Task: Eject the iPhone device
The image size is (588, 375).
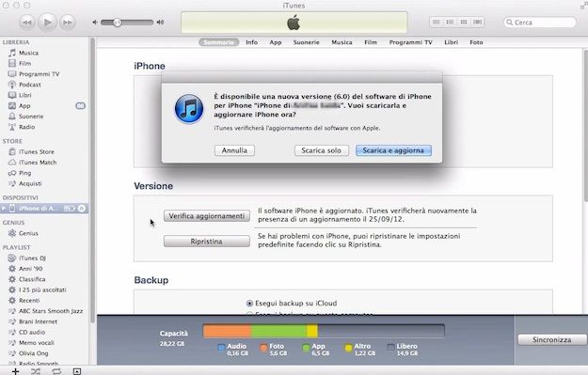Action: point(82,209)
